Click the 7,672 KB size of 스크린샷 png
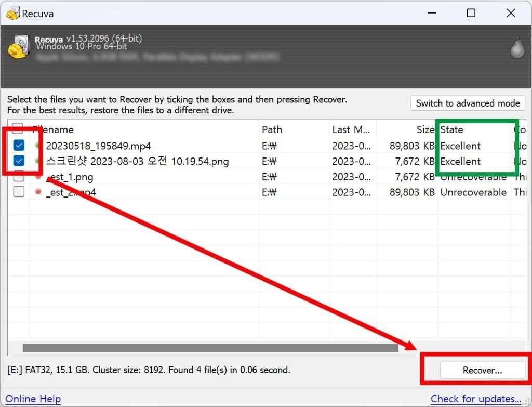The height and width of the screenshot is (407, 532). pos(415,161)
